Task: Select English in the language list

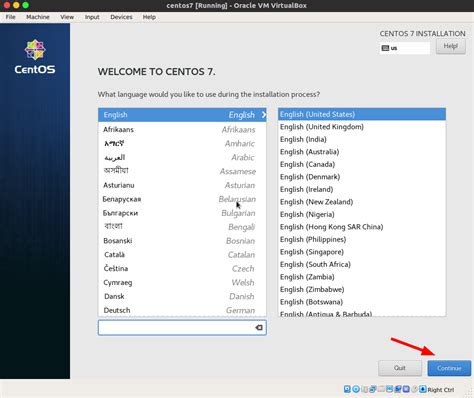Action: [x=182, y=115]
